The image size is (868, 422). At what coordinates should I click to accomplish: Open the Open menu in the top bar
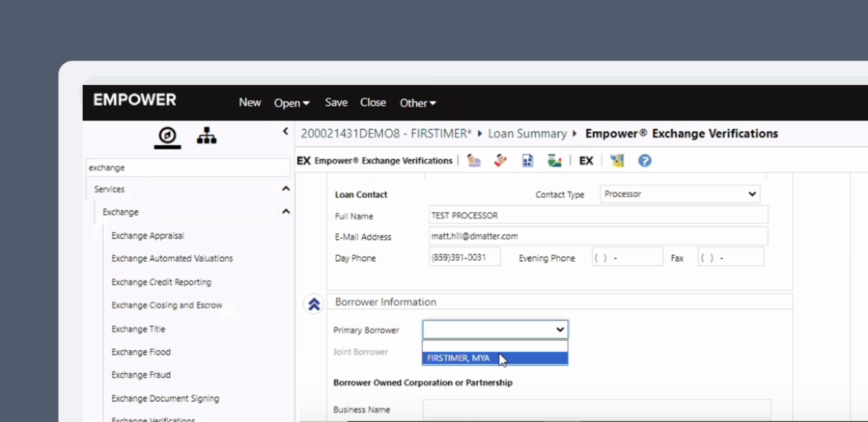(291, 103)
